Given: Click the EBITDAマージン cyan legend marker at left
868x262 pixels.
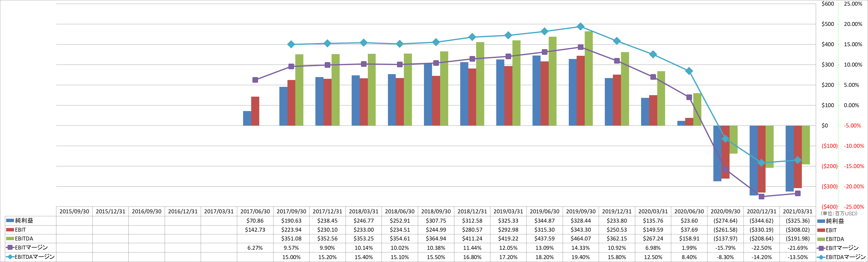Looking at the screenshot, I should [10, 257].
